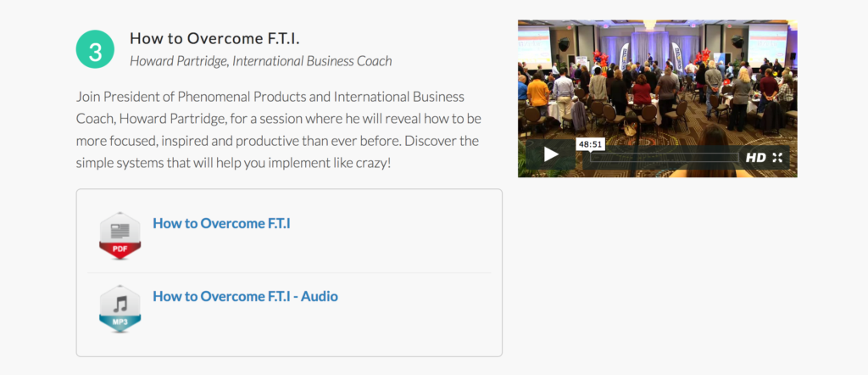
Task: Open the video in fullscreen mode
Action: (777, 158)
